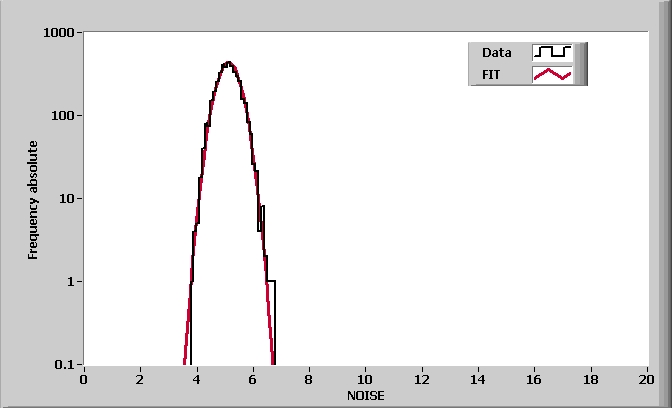
Task: Click the legend's right edge resize bar
Action: [581, 63]
